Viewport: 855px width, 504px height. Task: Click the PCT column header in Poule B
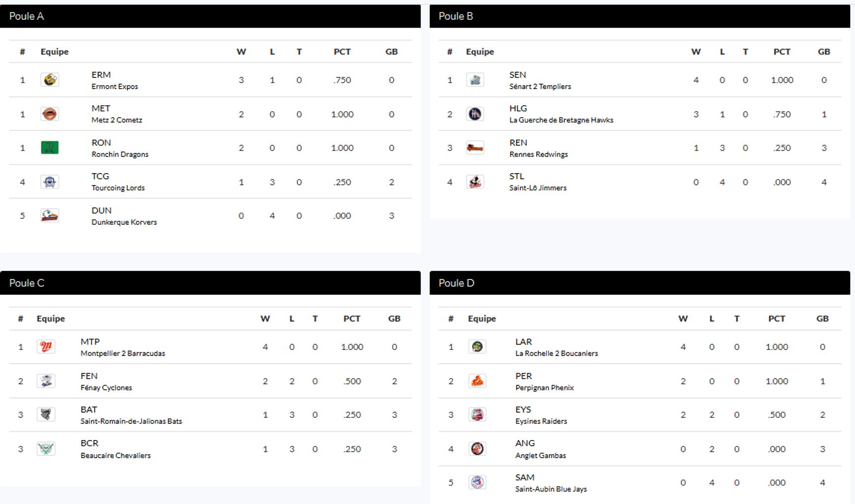click(782, 52)
